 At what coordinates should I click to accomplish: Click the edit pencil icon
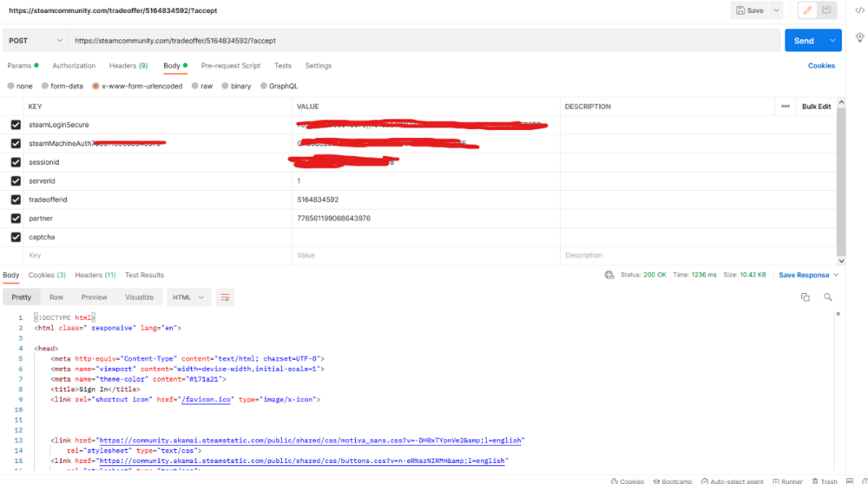807,10
